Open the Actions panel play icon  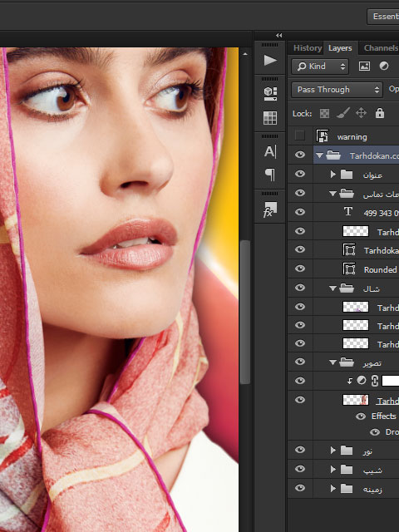point(270,61)
